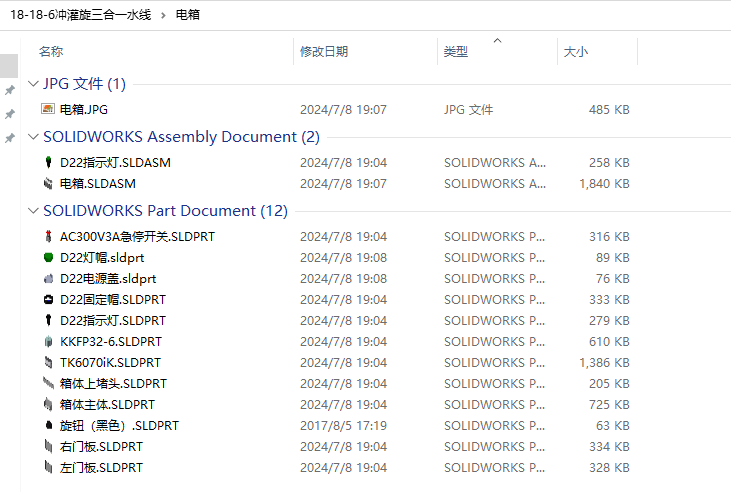The image size is (731, 492).
Task: Select file name 旋钮（黑色）.SLDPRT
Action: coord(119,425)
